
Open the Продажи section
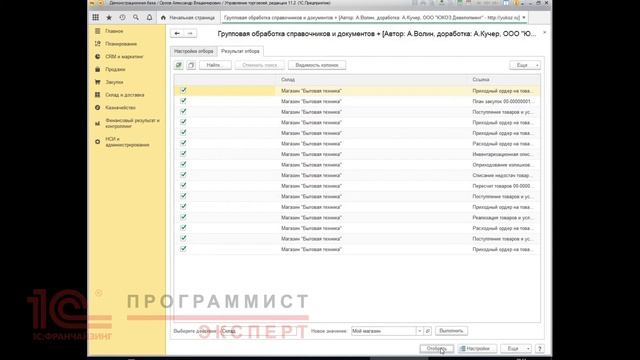click(x=115, y=69)
